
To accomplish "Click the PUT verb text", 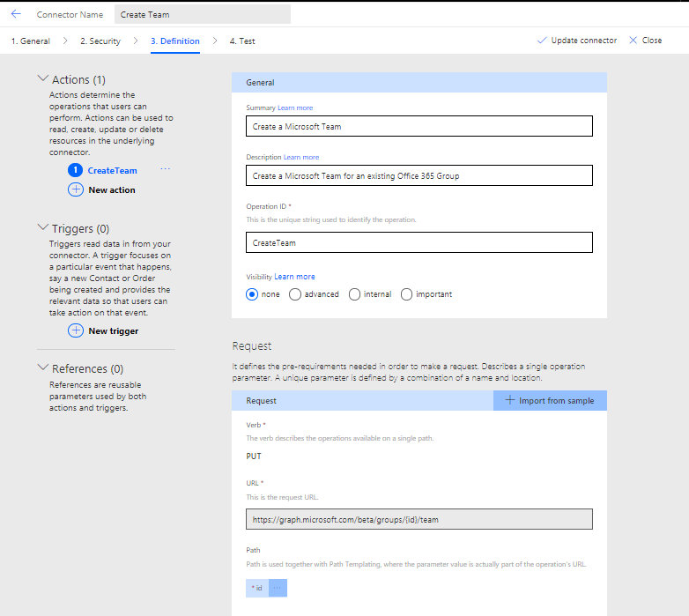I will coord(254,456).
